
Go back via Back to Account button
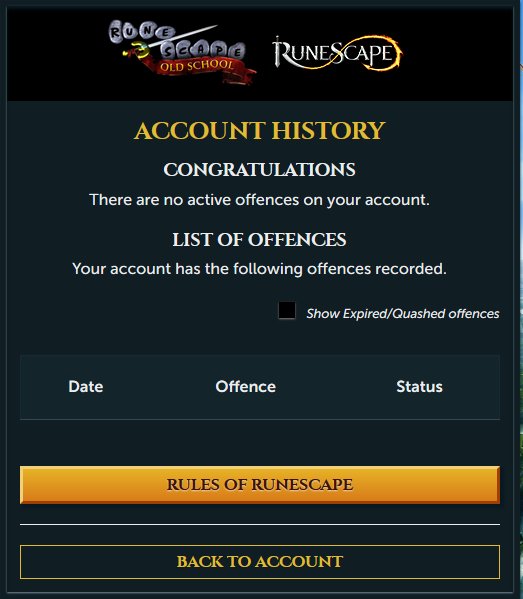[260, 562]
